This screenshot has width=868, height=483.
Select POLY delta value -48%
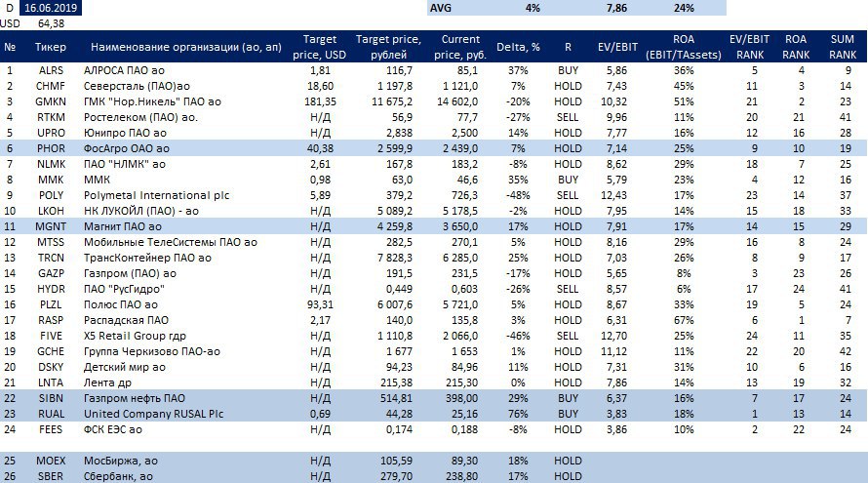(x=517, y=195)
